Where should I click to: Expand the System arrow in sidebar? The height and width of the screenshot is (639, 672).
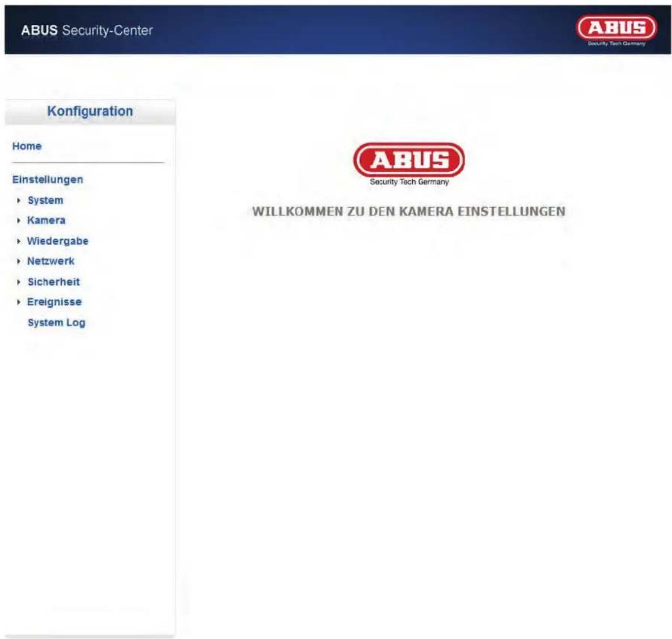click(18, 201)
